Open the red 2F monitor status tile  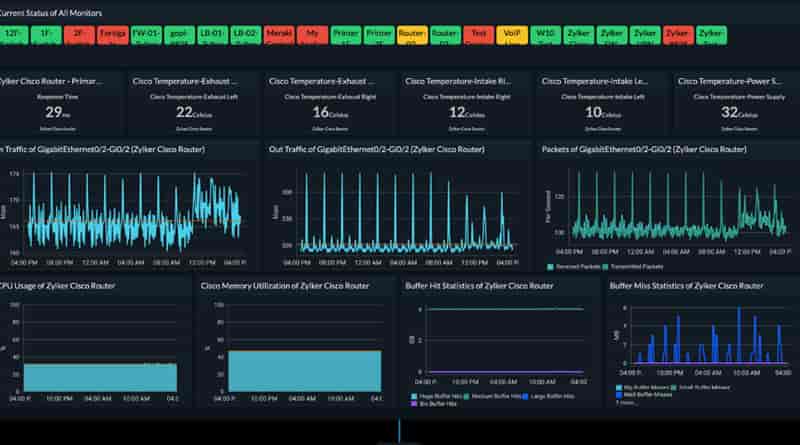pos(79,35)
